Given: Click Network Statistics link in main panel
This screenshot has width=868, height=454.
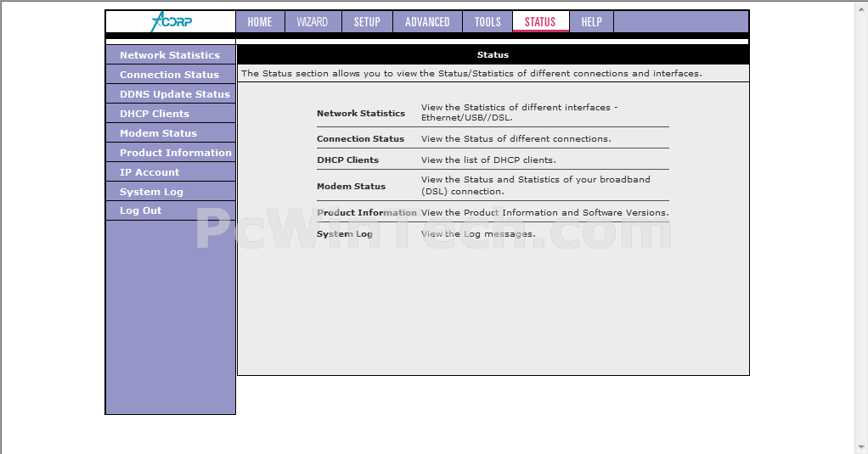Looking at the screenshot, I should coord(361,114).
